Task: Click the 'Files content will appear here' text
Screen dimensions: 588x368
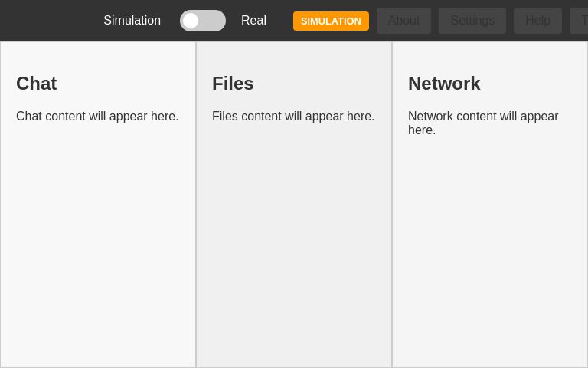Action: coord(293,117)
